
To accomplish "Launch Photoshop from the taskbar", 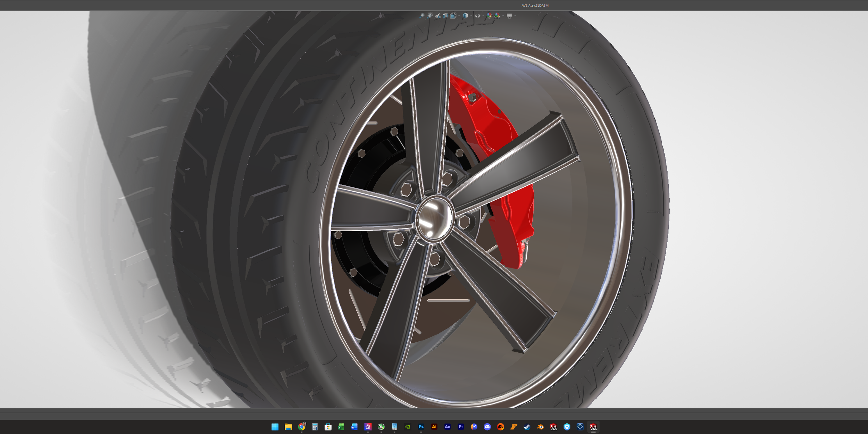I will tap(421, 427).
